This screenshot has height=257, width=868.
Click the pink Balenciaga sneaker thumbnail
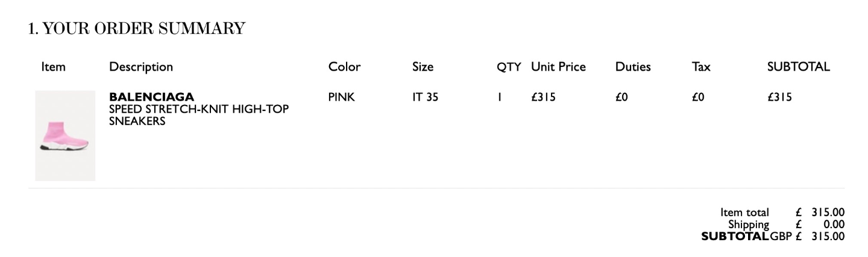(65, 136)
